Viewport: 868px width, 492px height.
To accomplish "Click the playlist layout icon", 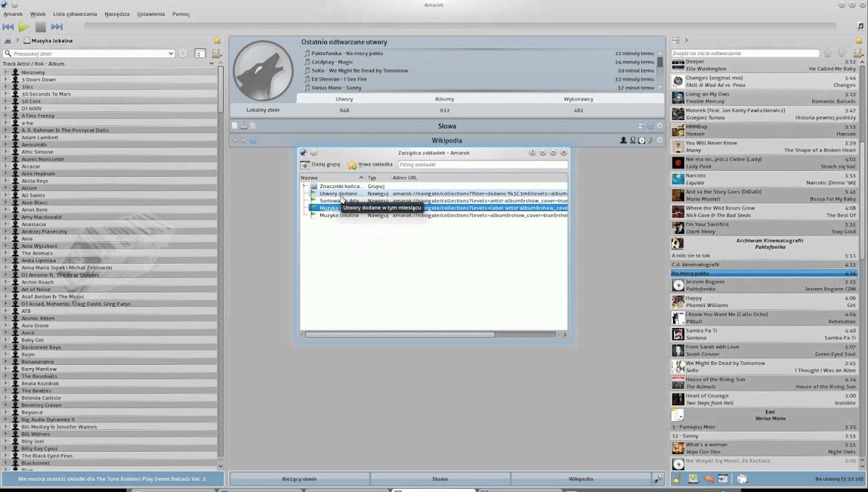I will click(676, 41).
